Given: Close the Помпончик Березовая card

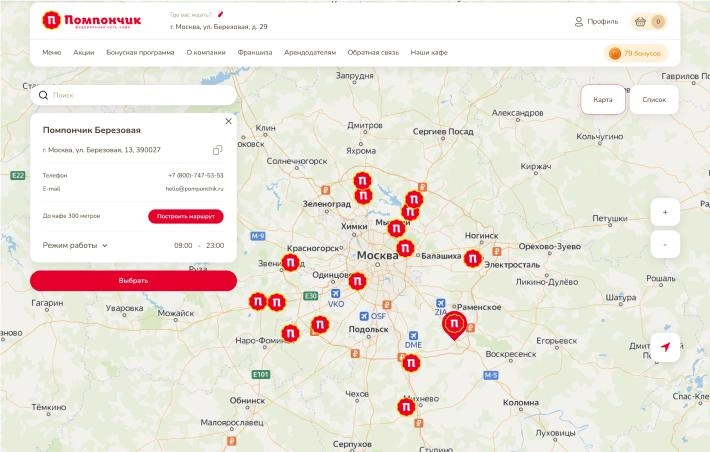Looking at the screenshot, I should [x=228, y=121].
